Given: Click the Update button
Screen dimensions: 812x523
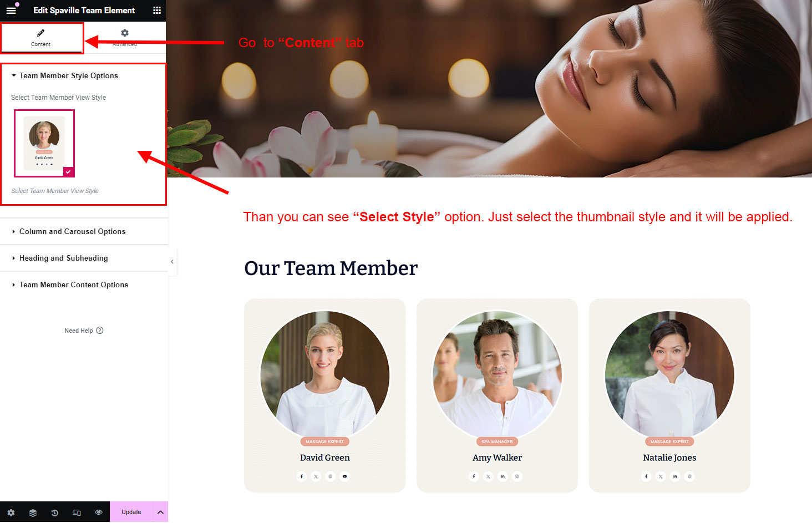Looking at the screenshot, I should point(131,512).
